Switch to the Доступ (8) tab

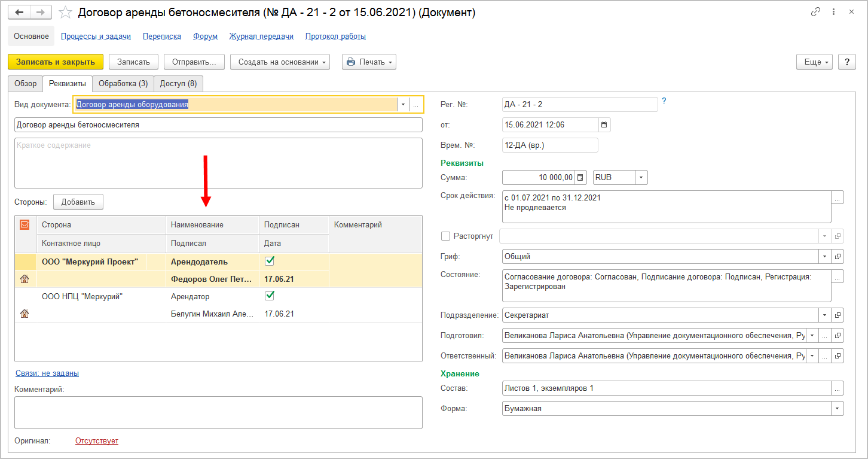tap(179, 84)
